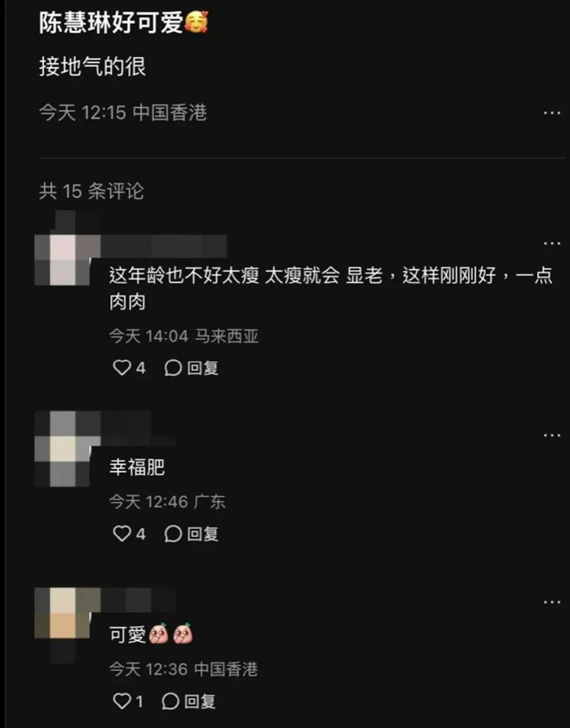Image resolution: width=570 pixels, height=728 pixels.
Task: Open three-dot menu on 幸福肥 comment
Action: [552, 435]
